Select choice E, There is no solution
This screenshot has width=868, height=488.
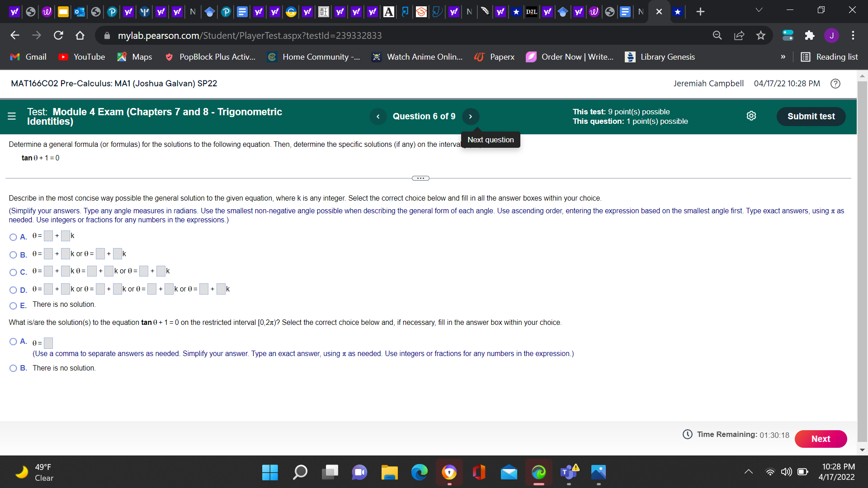click(x=13, y=306)
